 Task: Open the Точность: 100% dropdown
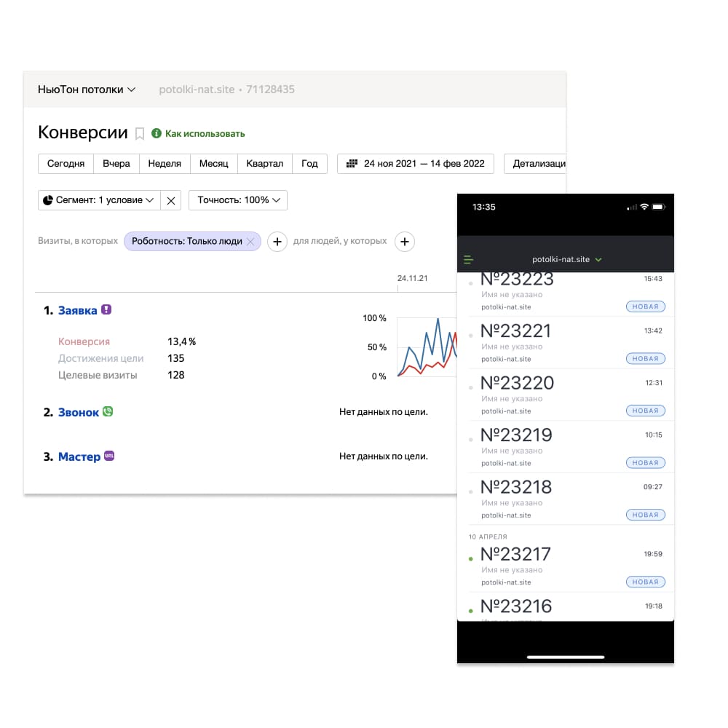(x=237, y=200)
